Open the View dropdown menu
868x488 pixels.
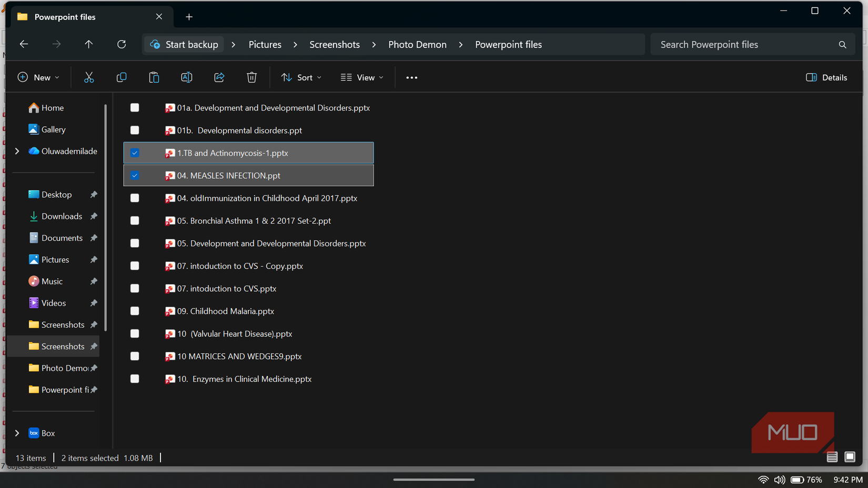tap(362, 77)
